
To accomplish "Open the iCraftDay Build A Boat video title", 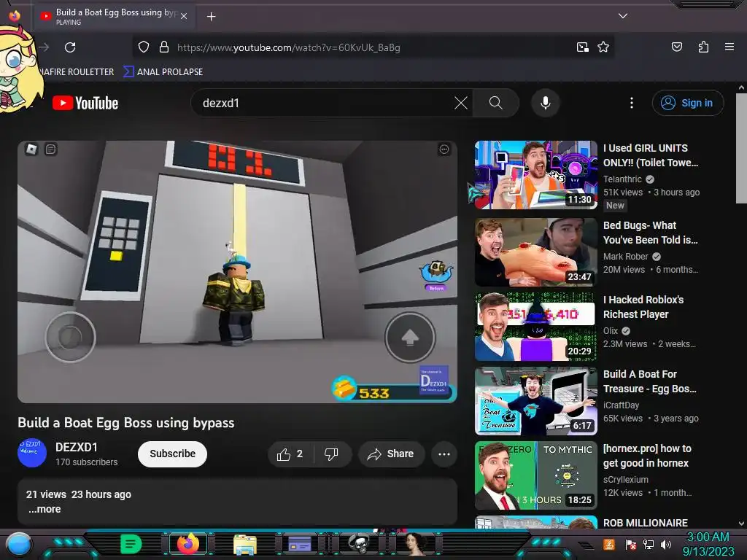I will click(650, 381).
